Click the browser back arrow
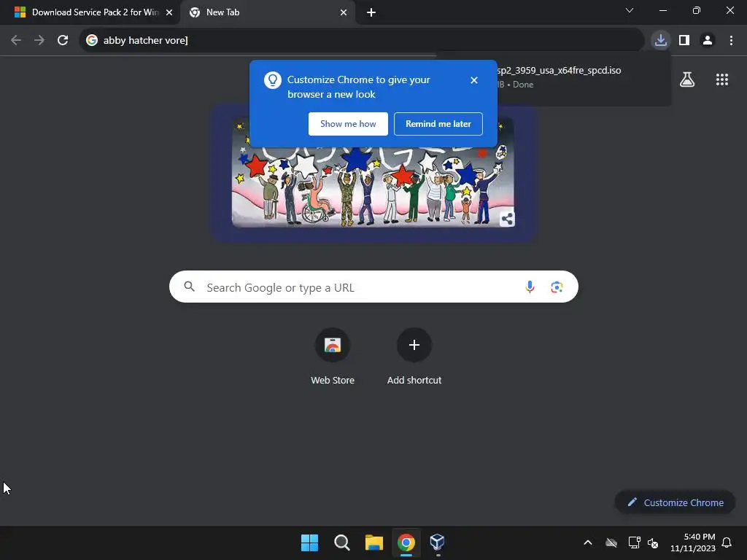Viewport: 747px width, 560px height. (16, 40)
